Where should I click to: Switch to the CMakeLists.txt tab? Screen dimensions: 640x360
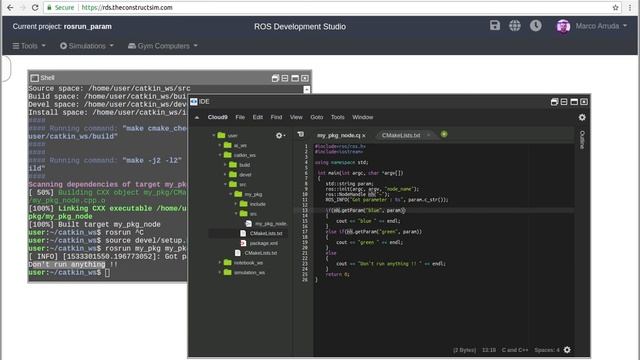401,135
